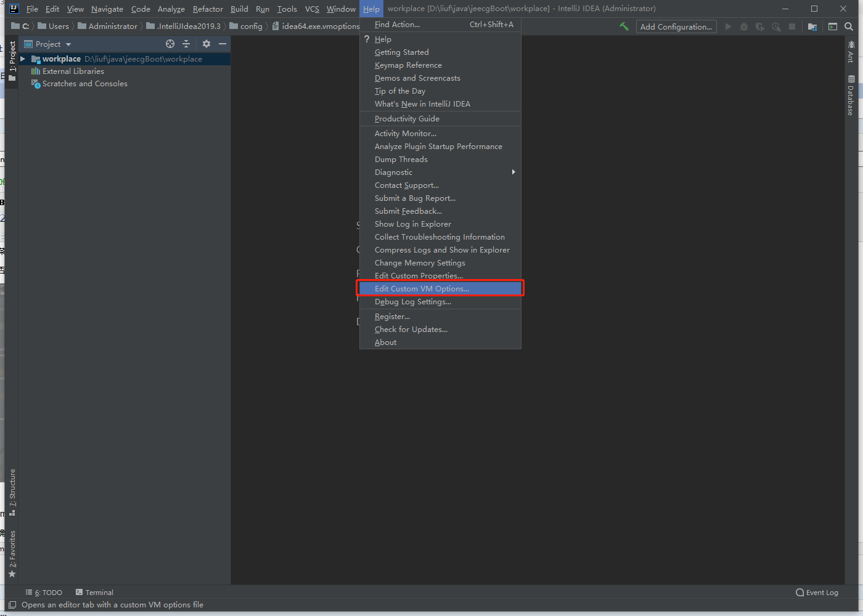
Task: Choose Dump Threads menu entry
Action: [440, 160]
